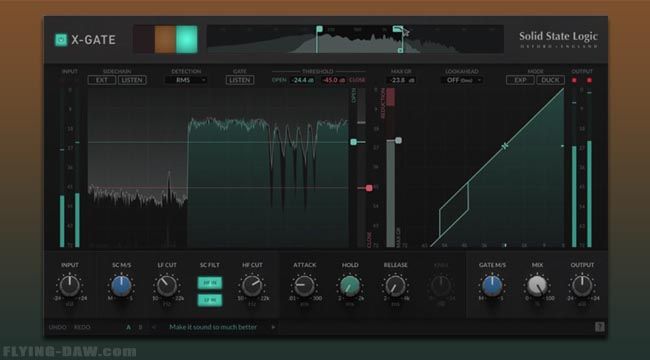Toggle the LF IN sidechain filter button

coord(210,300)
